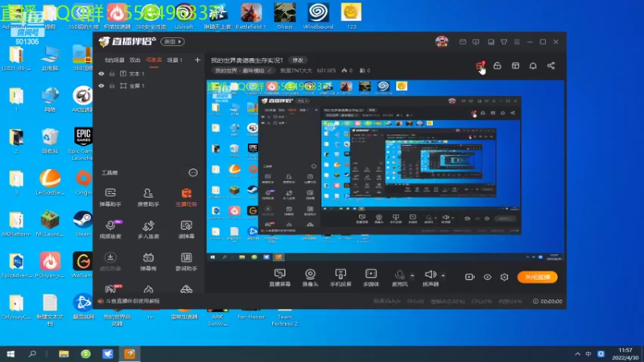This screenshot has height=362, width=644.
Task: Toggle the lock on 全屏 1 source
Action: [112, 86]
